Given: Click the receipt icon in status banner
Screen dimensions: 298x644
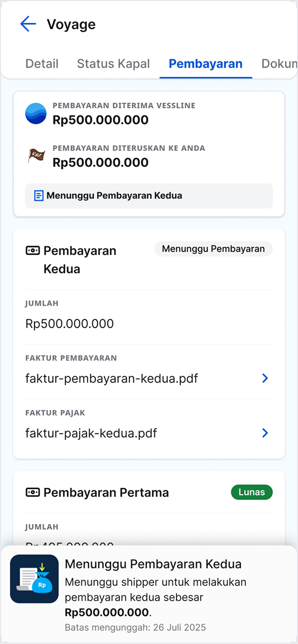Looking at the screenshot, I should point(39,195).
